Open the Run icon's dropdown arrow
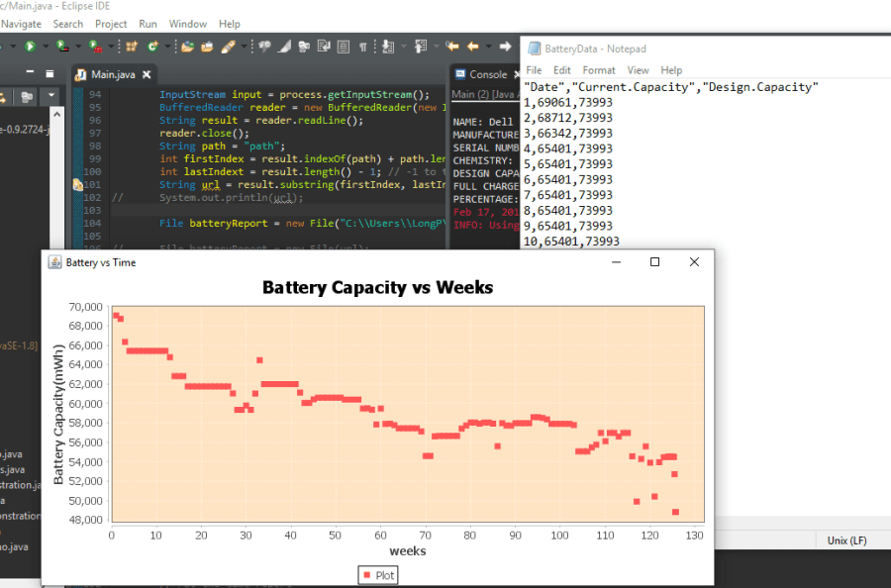The image size is (891, 588). click(x=46, y=47)
